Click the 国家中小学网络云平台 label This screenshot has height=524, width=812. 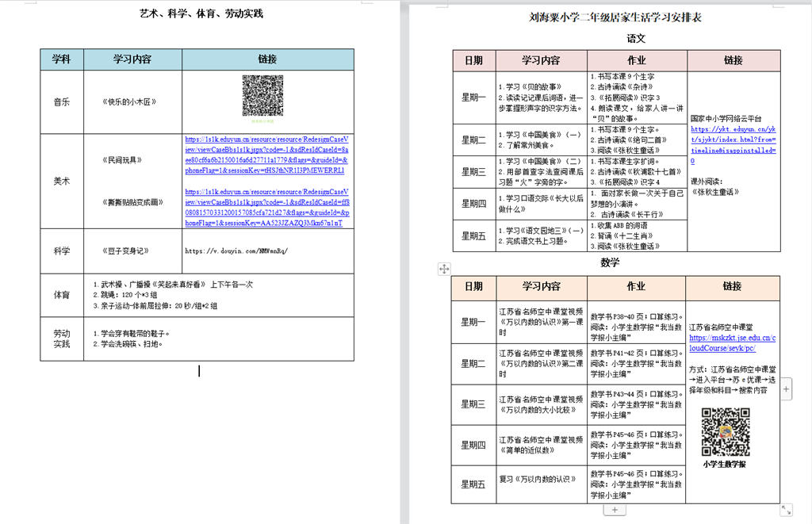(726, 119)
